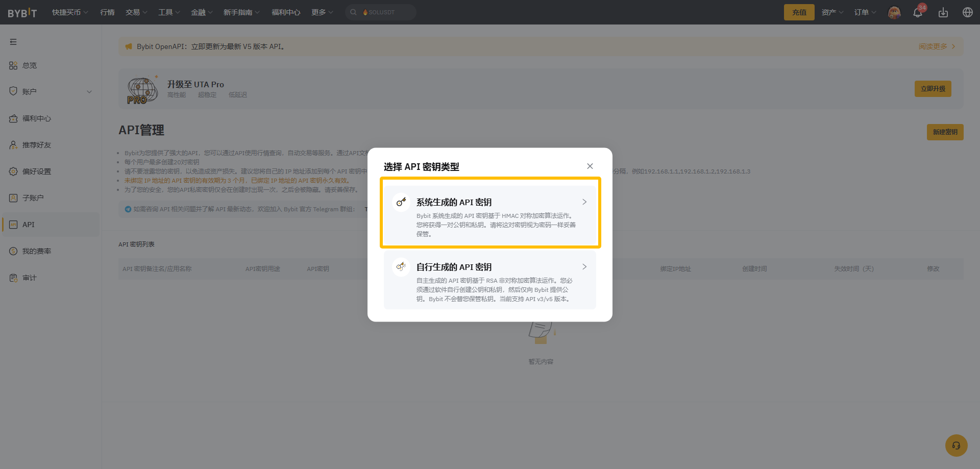Expand the 交易 menu
Image resolution: width=980 pixels, height=469 pixels.
pyautogui.click(x=136, y=12)
